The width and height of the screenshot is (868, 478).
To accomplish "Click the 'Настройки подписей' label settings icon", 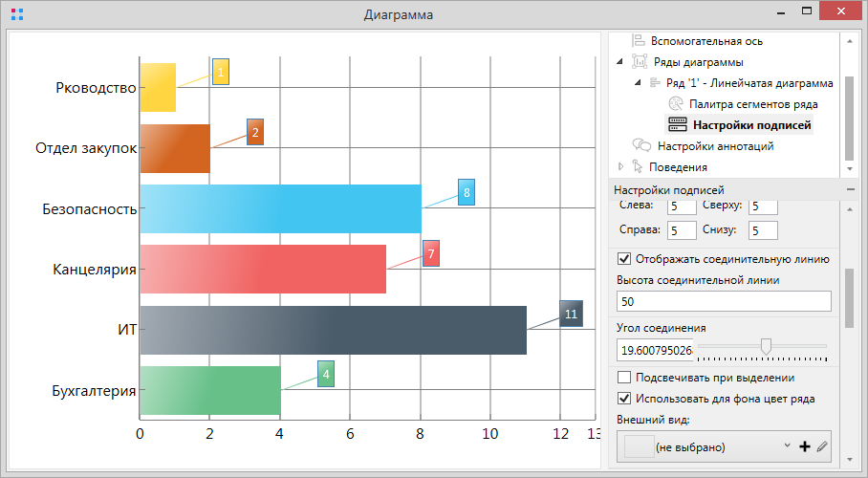I will click(677, 124).
